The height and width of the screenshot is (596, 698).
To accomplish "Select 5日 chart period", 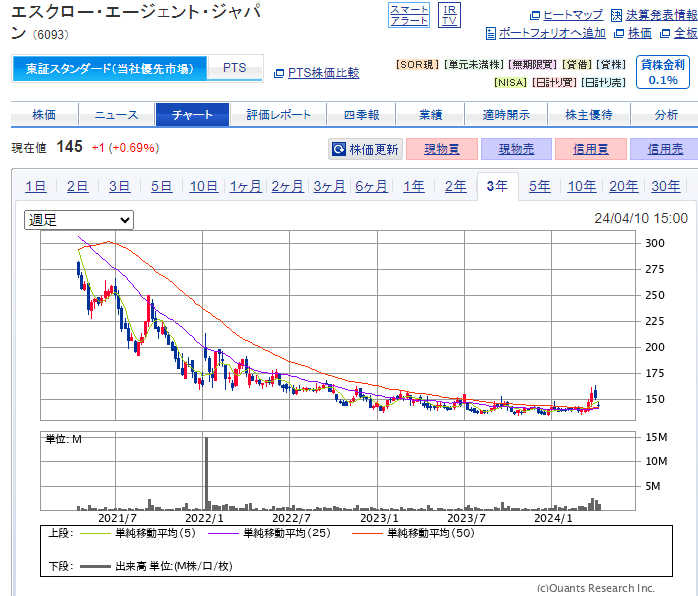I will pyautogui.click(x=162, y=186).
